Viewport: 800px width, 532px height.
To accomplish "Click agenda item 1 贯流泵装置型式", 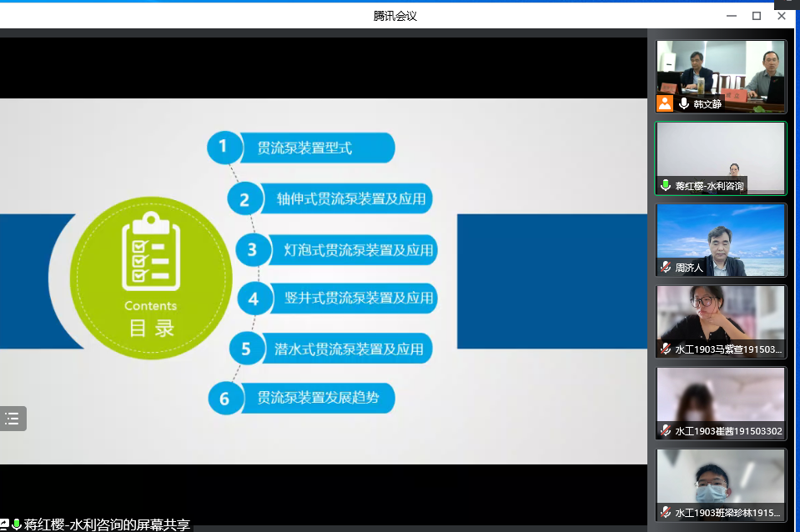I will pyautogui.click(x=304, y=148).
